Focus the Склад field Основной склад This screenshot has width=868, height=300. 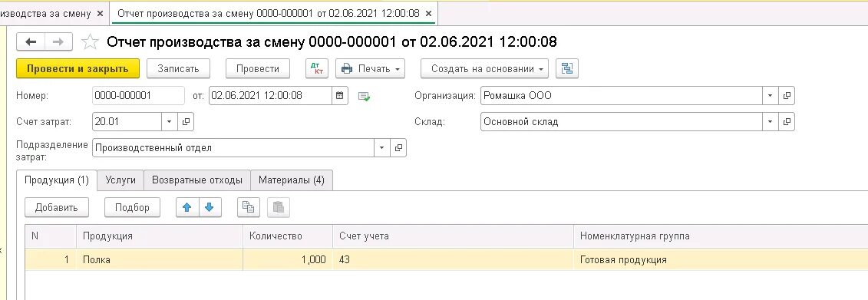tap(622, 122)
